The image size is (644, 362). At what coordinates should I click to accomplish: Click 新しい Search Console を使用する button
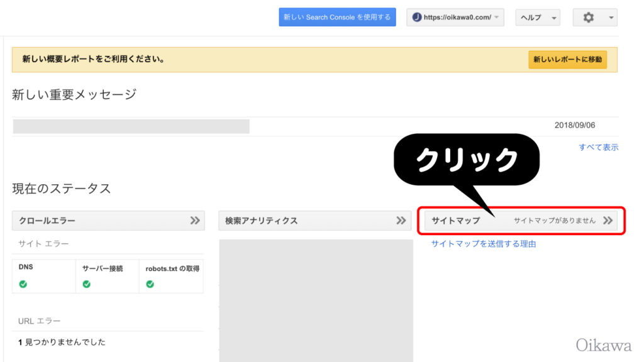point(337,17)
